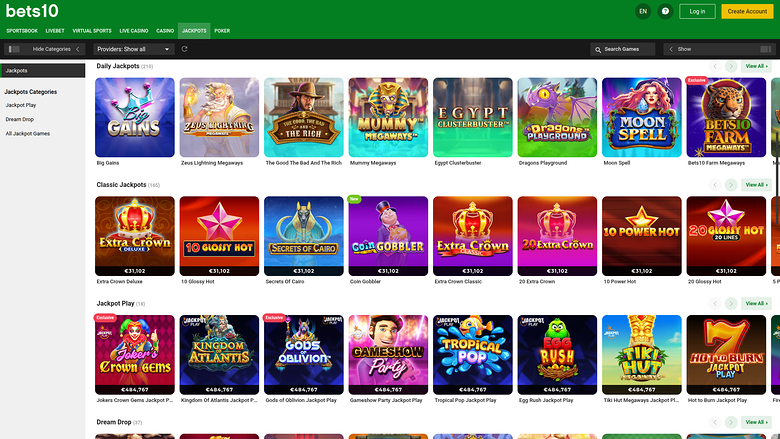Image resolution: width=780 pixels, height=439 pixels.
Task: Open the Big Gains game thumbnail
Action: pyautogui.click(x=135, y=117)
